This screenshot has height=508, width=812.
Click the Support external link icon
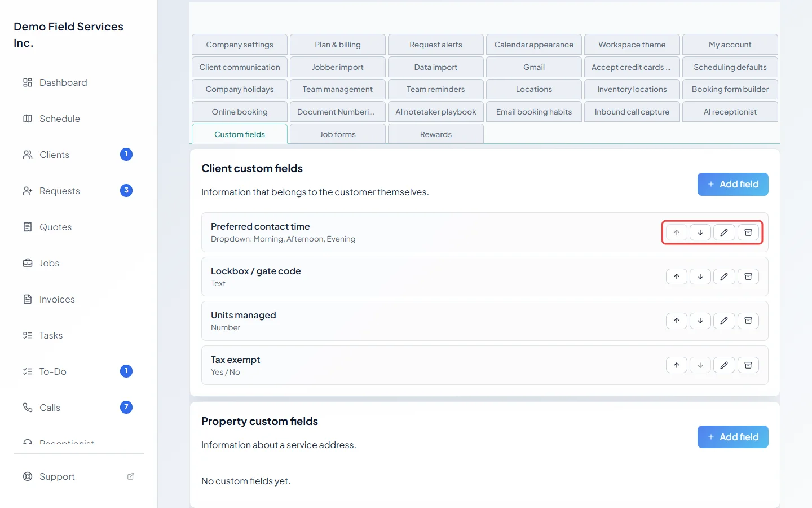131,476
